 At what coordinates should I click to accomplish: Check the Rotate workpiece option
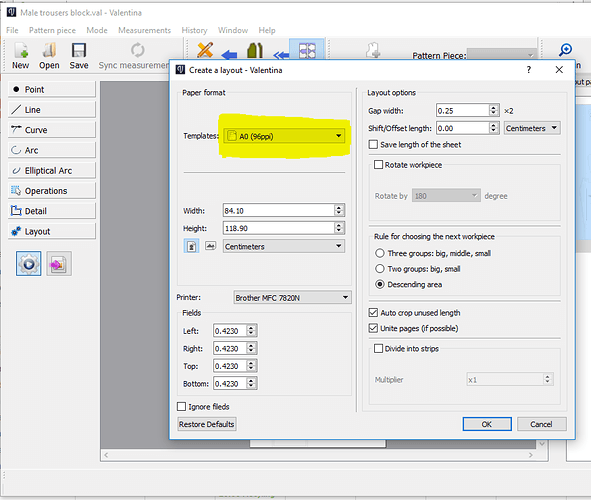pos(378,165)
